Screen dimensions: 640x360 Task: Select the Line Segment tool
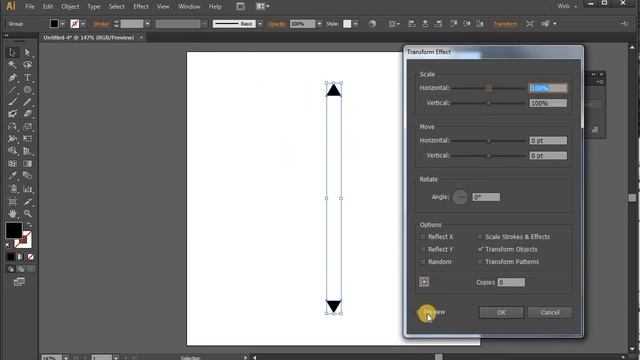12,89
